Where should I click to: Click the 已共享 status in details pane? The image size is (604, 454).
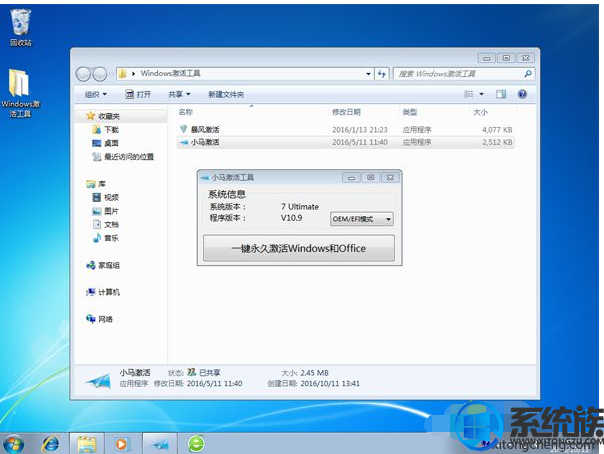click(210, 373)
